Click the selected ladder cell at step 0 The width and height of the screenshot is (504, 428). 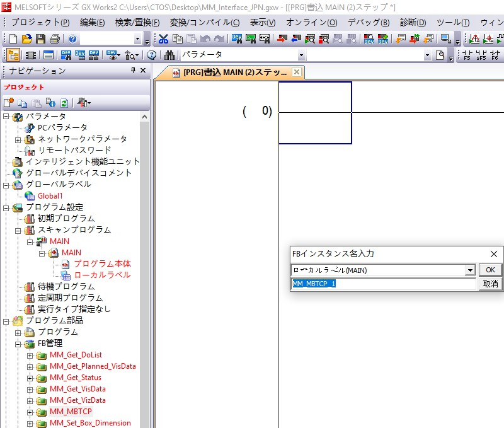(x=315, y=113)
